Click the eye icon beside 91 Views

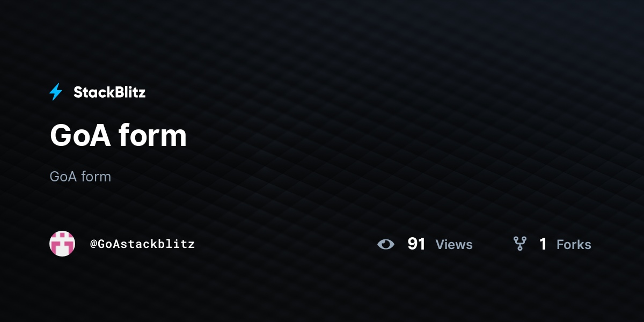[x=386, y=244]
